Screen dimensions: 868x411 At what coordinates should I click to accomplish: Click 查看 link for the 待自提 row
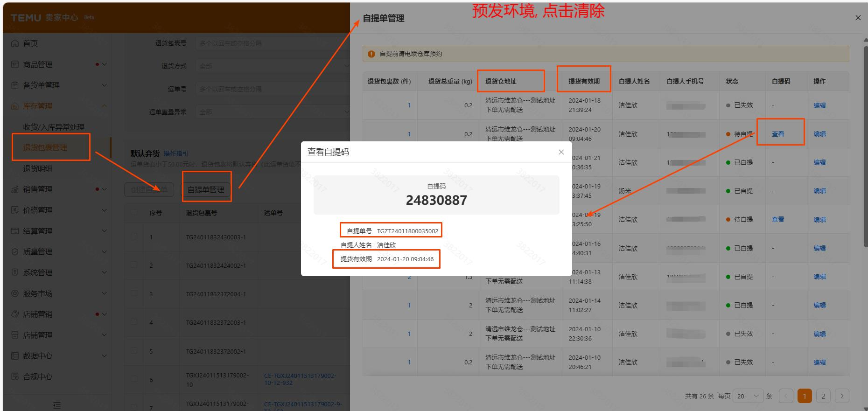tap(777, 134)
